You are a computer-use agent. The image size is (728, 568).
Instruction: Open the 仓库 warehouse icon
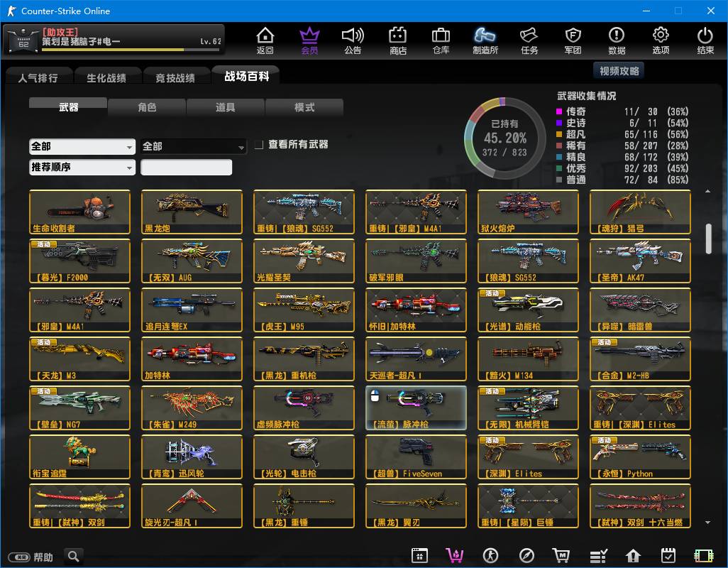click(441, 41)
